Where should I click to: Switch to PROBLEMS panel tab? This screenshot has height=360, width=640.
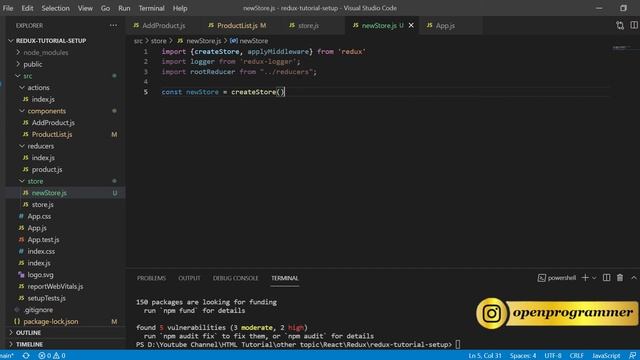pyautogui.click(x=151, y=278)
